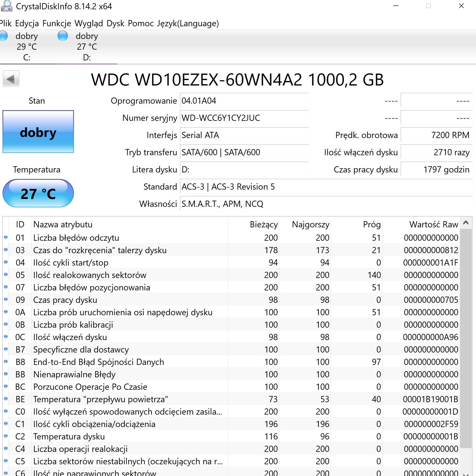Open the Funkcje menu
The image size is (476, 476).
(57, 23)
